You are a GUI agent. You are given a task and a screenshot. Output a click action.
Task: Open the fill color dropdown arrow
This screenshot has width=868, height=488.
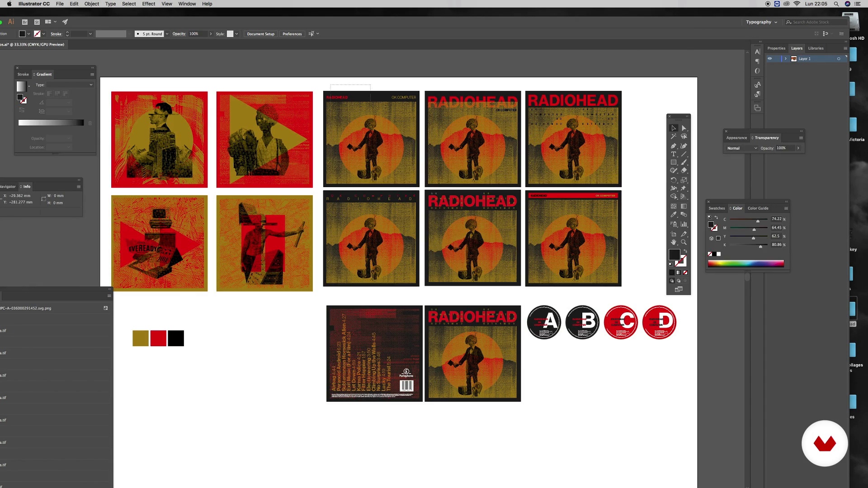28,34
